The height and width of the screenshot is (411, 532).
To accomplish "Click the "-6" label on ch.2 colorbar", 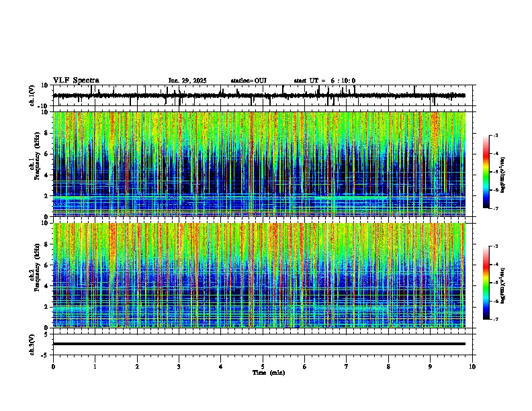I will tap(496, 301).
